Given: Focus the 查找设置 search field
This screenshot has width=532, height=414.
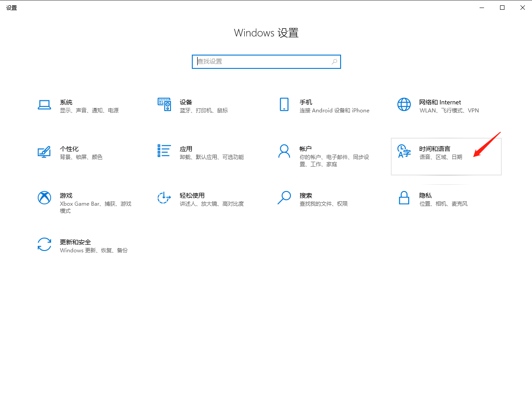Looking at the screenshot, I should click(x=266, y=62).
